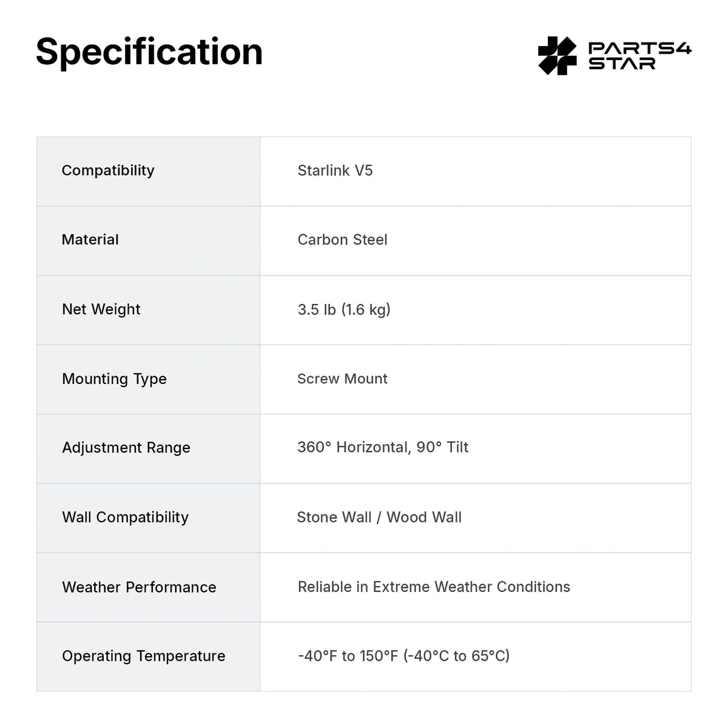
Task: Click the word STAR in logo
Action: pos(622,64)
